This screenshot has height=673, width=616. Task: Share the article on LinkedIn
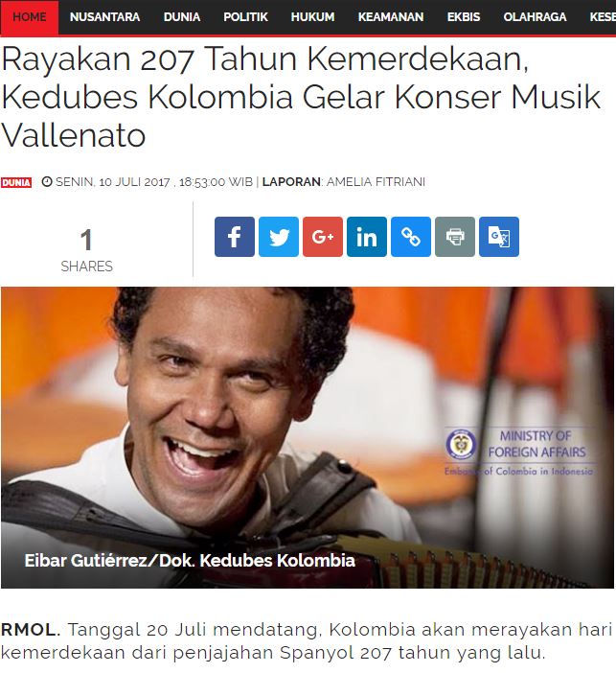tap(367, 237)
